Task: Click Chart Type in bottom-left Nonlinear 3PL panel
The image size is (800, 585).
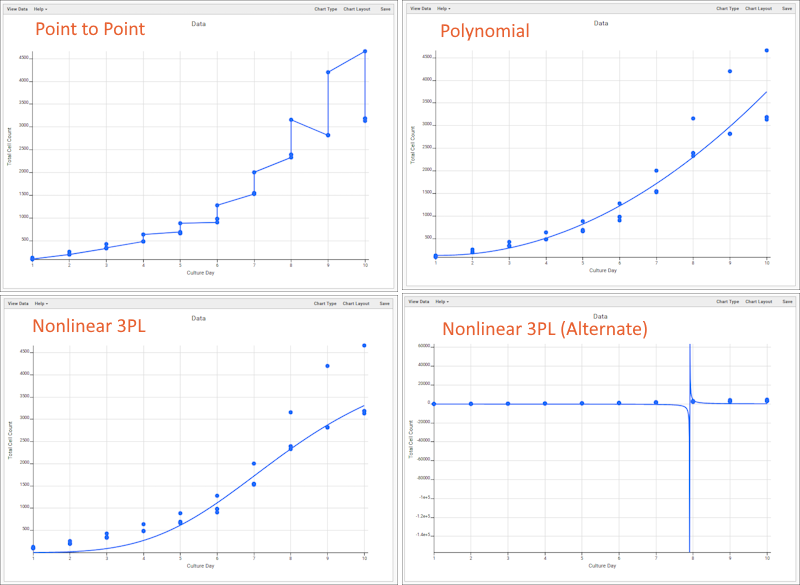Action: point(325,303)
